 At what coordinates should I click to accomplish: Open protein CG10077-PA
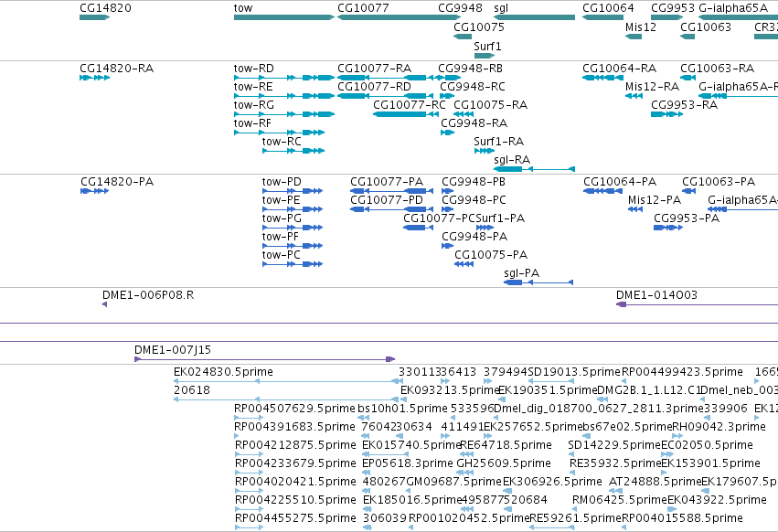tap(391, 191)
